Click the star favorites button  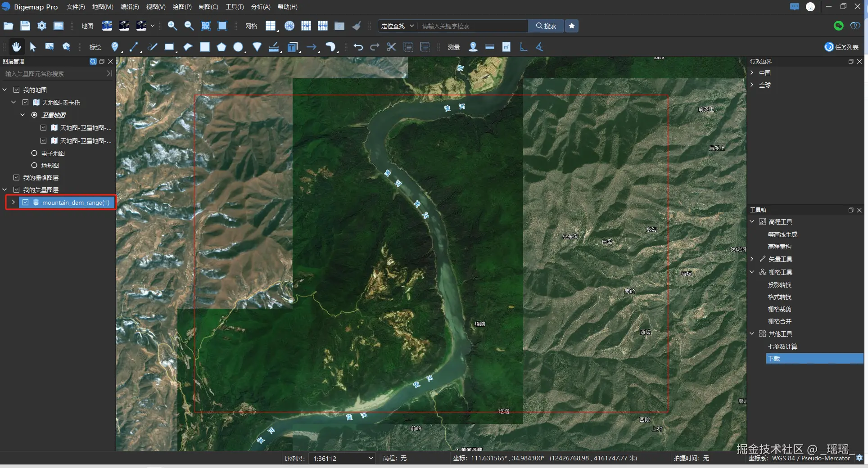tap(571, 26)
